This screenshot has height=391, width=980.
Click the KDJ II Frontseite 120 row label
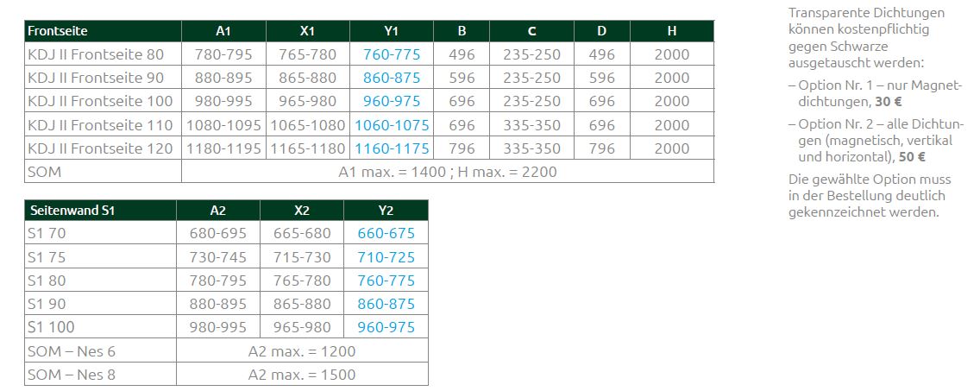(101, 148)
